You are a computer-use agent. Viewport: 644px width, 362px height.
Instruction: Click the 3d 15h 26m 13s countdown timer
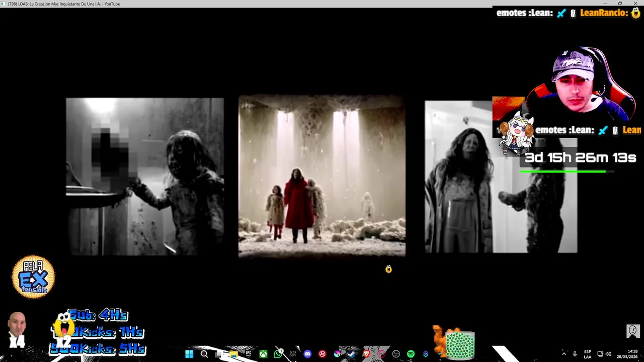pos(580,157)
